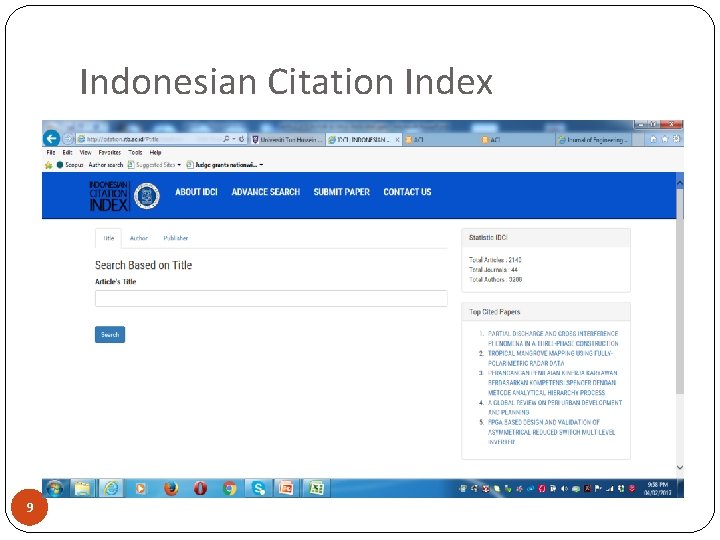Click into the Article's Title input field
Image resolution: width=720 pixels, height=540 pixels.
[x=271, y=298]
